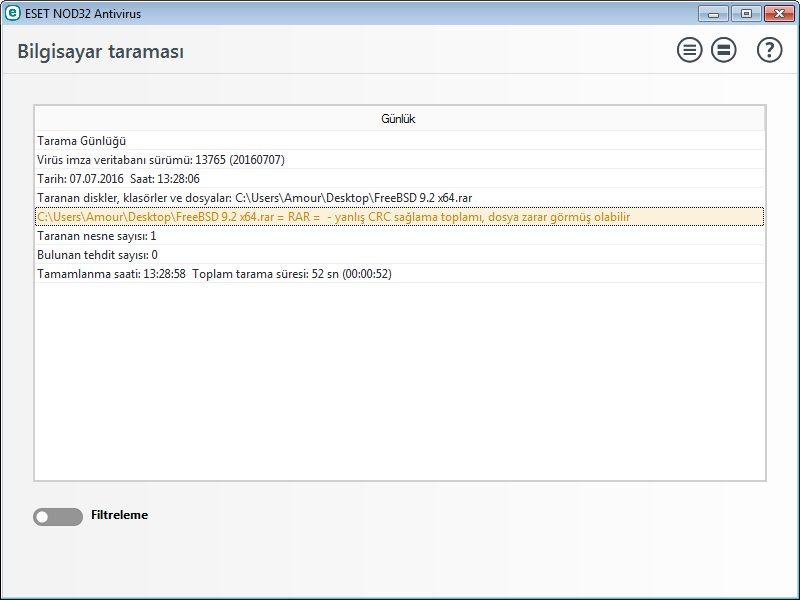
Task: Click the ESET logo in title bar
Action: [12, 13]
